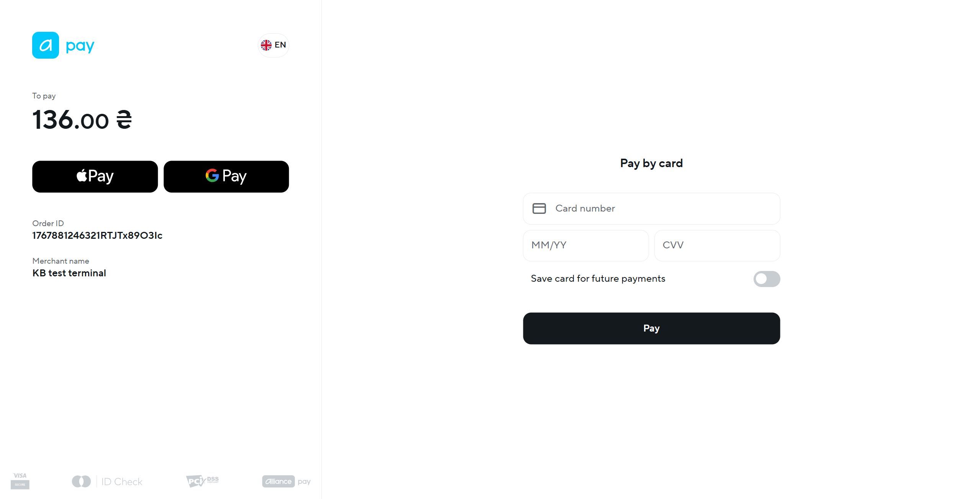Click the Visa Secure badge
Viewport: 980px width, 499px height.
[20, 481]
